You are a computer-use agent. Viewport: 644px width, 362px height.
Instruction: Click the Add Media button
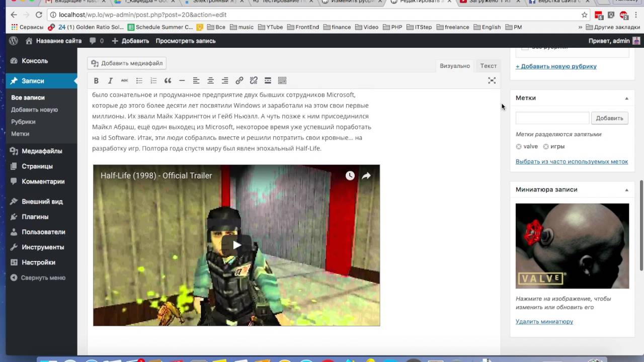pyautogui.click(x=127, y=63)
